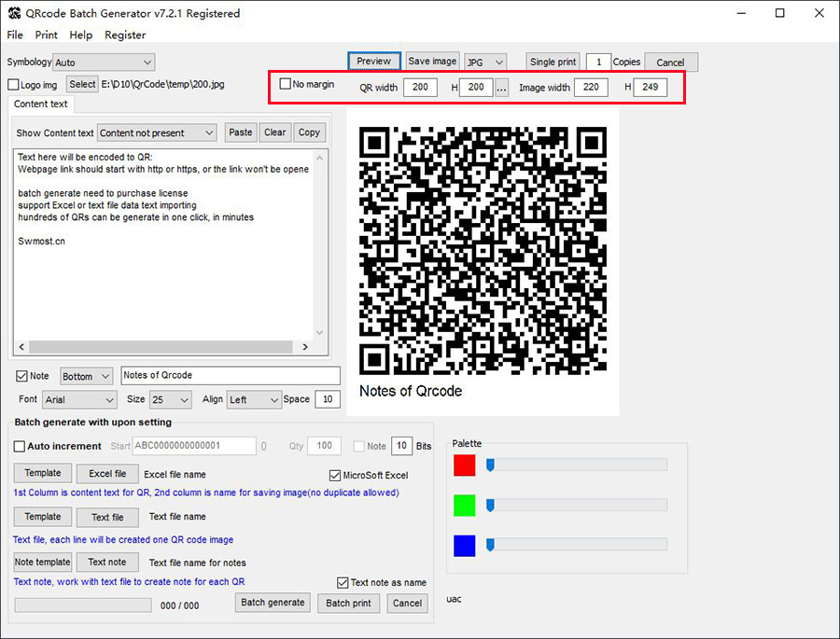Screen dimensions: 840x639
Task: Click the image height field showing 249
Action: pos(651,87)
